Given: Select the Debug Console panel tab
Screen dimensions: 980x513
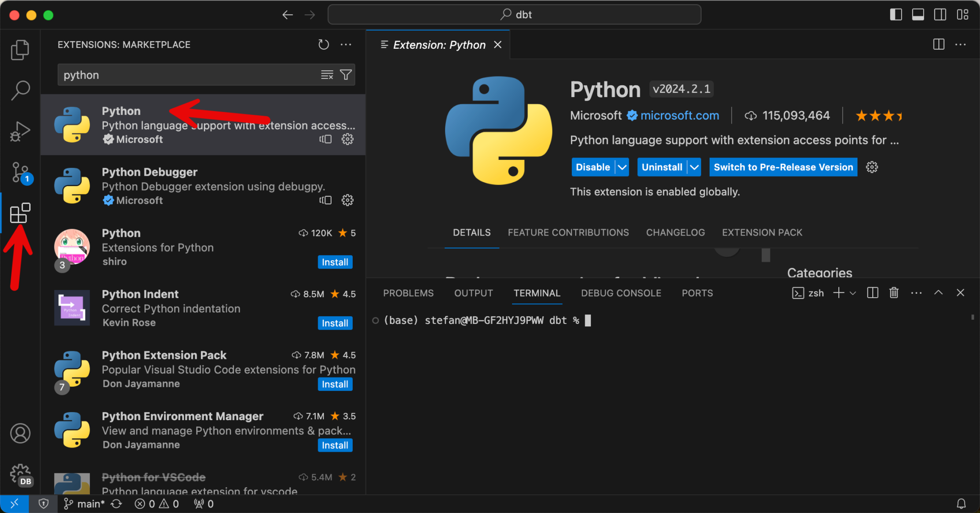Looking at the screenshot, I should point(621,293).
